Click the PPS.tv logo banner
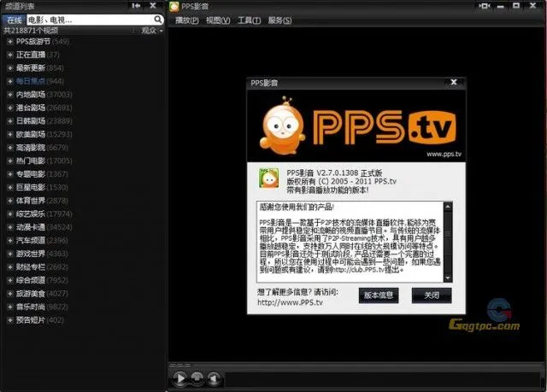The height and width of the screenshot is (392, 547). 356,126
